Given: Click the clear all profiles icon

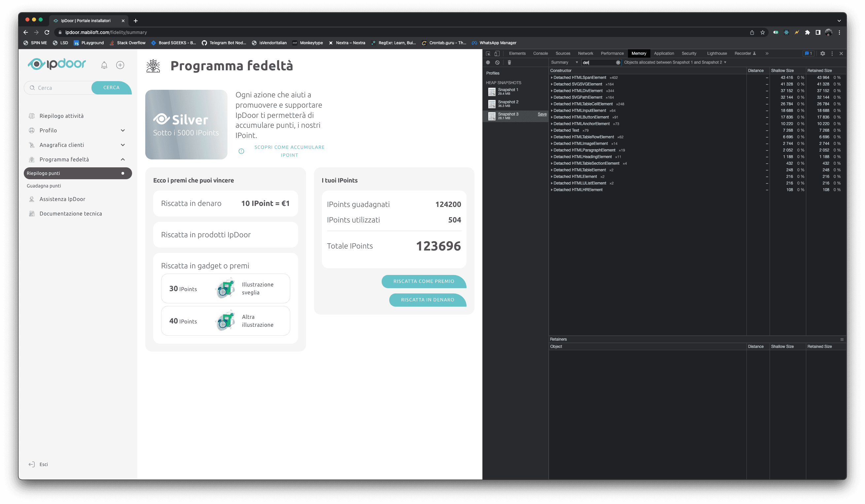Looking at the screenshot, I should 497,62.
